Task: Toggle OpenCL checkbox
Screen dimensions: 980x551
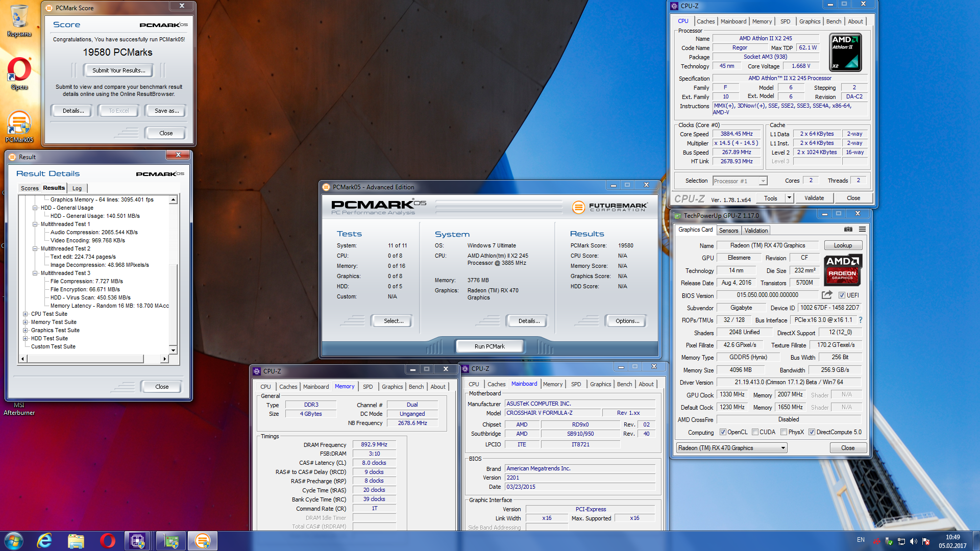Action: 723,432
